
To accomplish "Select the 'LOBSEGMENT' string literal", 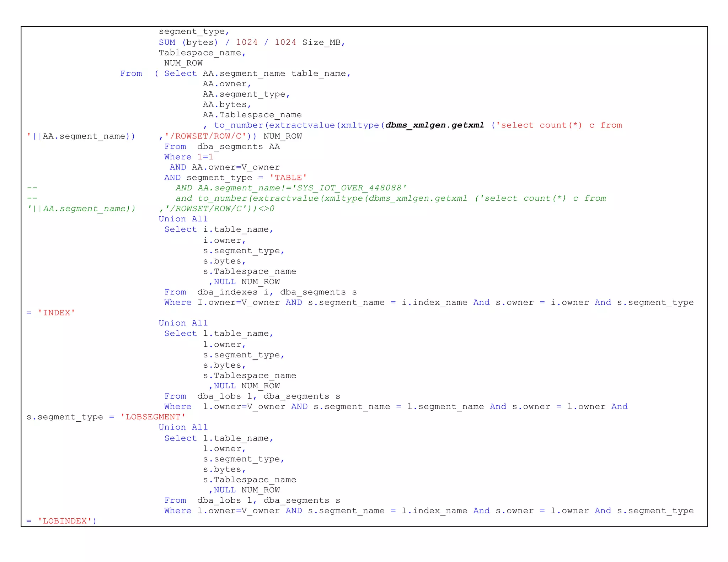I will click(x=153, y=417).
